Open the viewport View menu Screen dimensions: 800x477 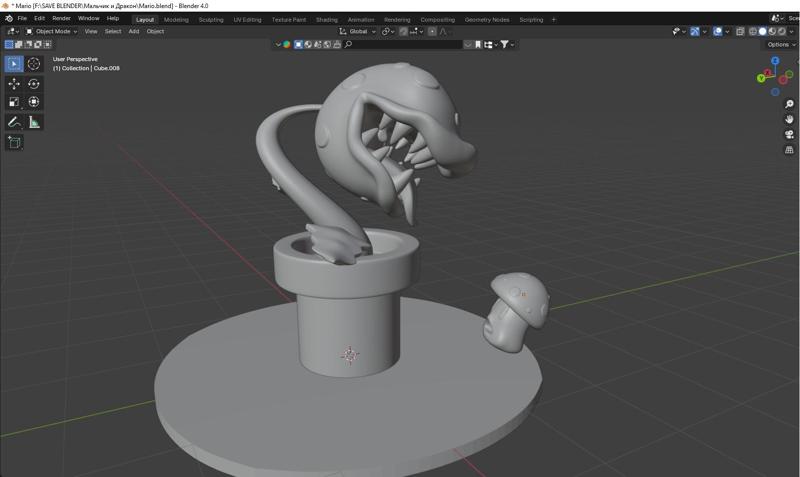click(x=91, y=32)
